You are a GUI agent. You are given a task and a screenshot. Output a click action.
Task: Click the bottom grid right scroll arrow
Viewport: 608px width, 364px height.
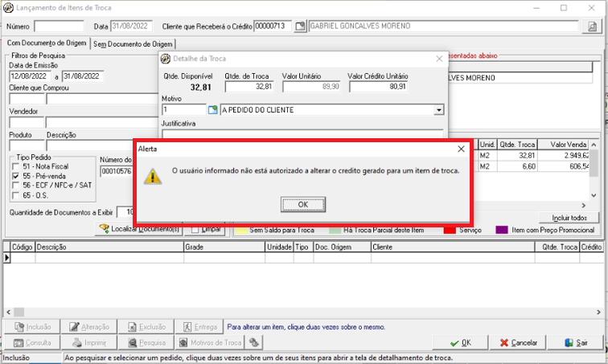tap(599, 312)
